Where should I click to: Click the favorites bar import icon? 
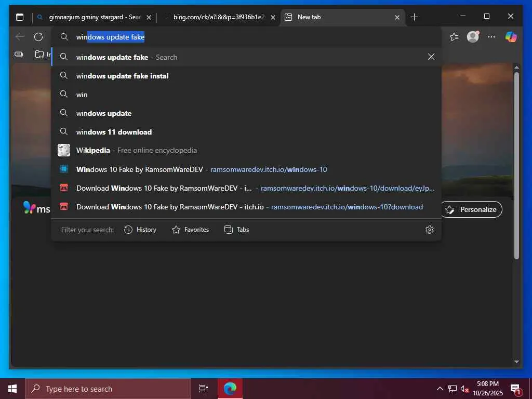click(x=39, y=54)
